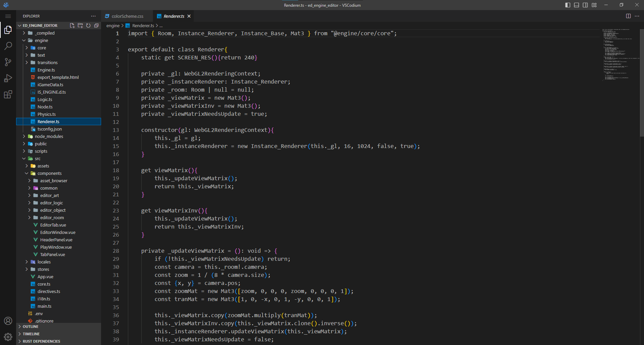Open TabPanel.vue file
The image size is (644, 345).
[x=59, y=254]
